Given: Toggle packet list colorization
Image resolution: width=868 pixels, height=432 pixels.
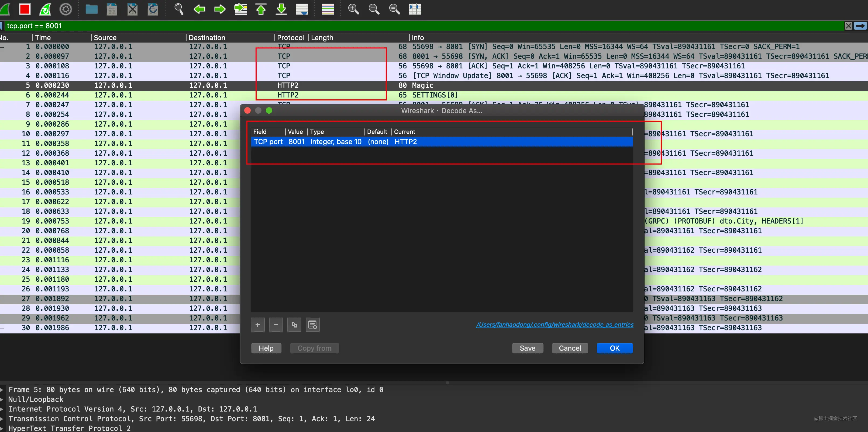Looking at the screenshot, I should 328,9.
